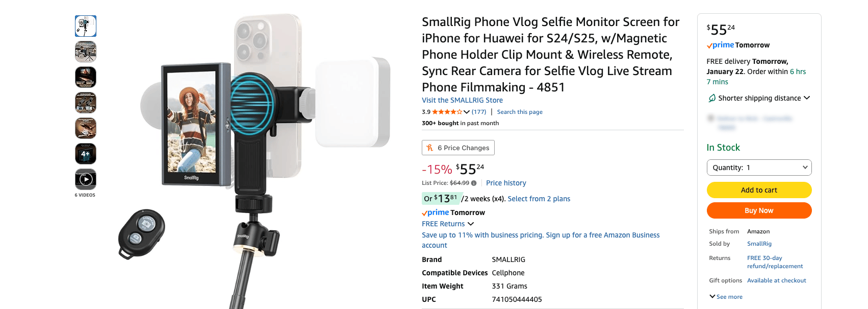
Task: Open the 4+ more images thumbnail
Action: point(86,154)
